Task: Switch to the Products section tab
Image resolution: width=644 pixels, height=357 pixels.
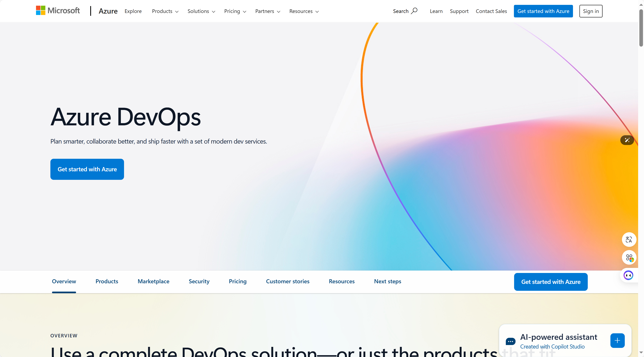Action: click(107, 281)
